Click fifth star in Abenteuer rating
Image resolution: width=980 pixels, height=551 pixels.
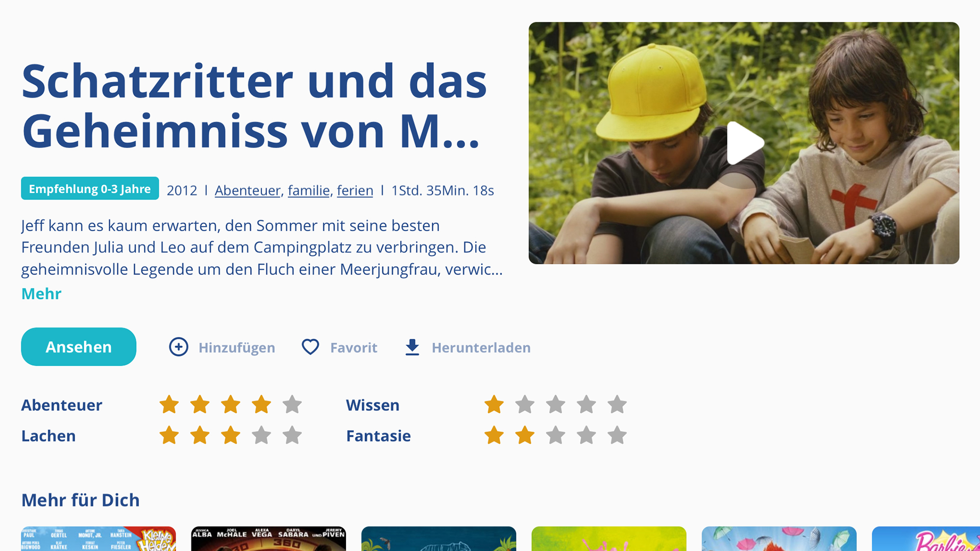[x=292, y=405]
